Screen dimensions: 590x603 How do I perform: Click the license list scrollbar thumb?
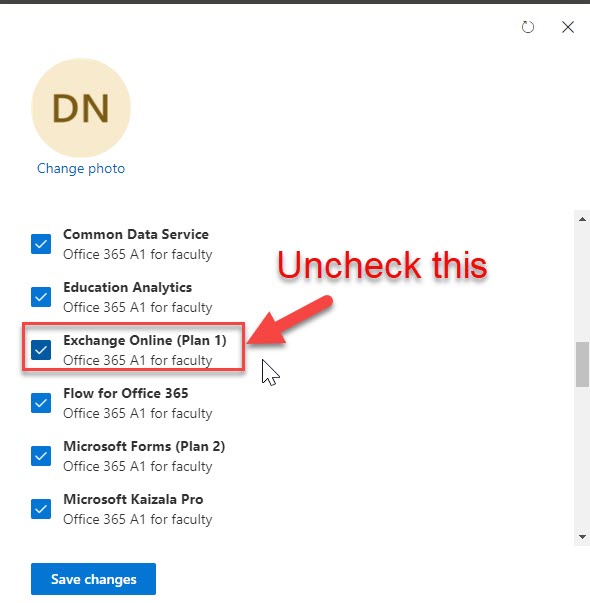[x=582, y=364]
